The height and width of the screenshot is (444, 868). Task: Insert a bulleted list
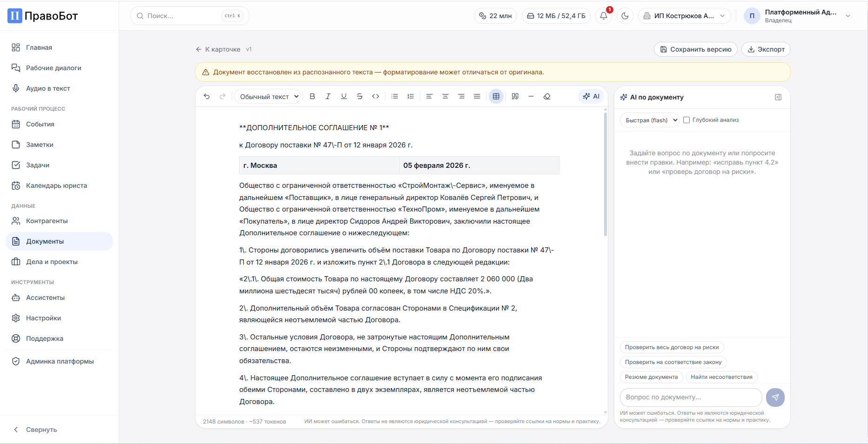coord(395,96)
